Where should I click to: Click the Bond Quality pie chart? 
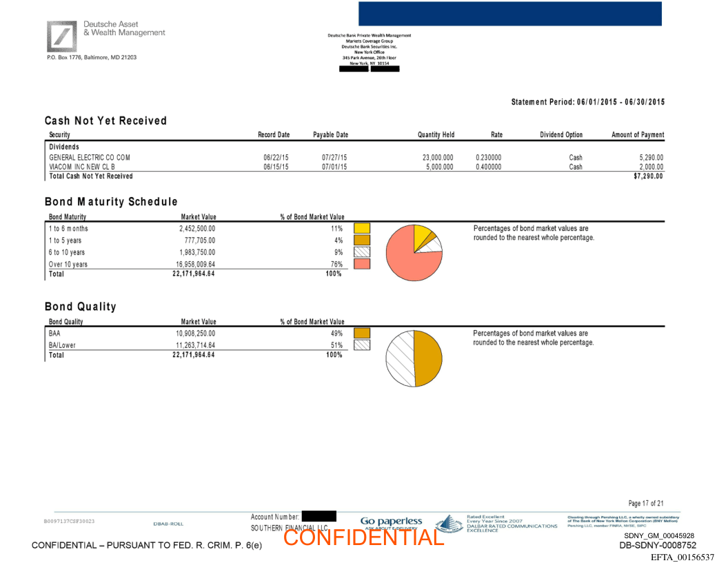coord(414,358)
